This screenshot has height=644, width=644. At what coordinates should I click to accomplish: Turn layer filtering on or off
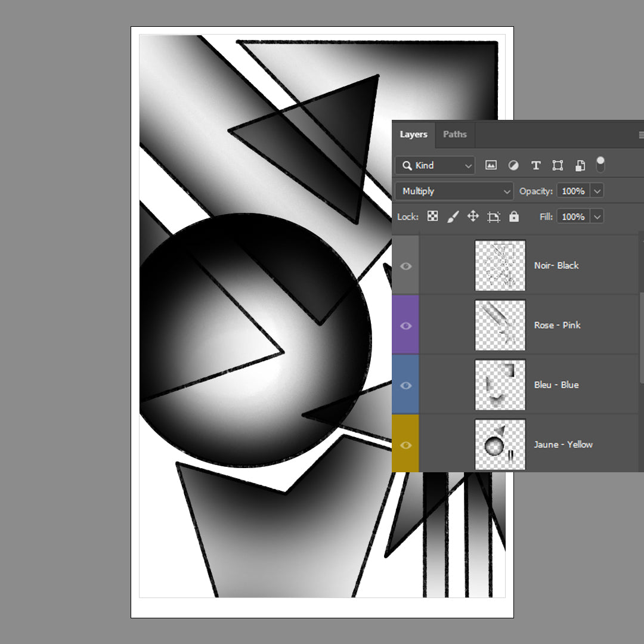click(x=600, y=164)
